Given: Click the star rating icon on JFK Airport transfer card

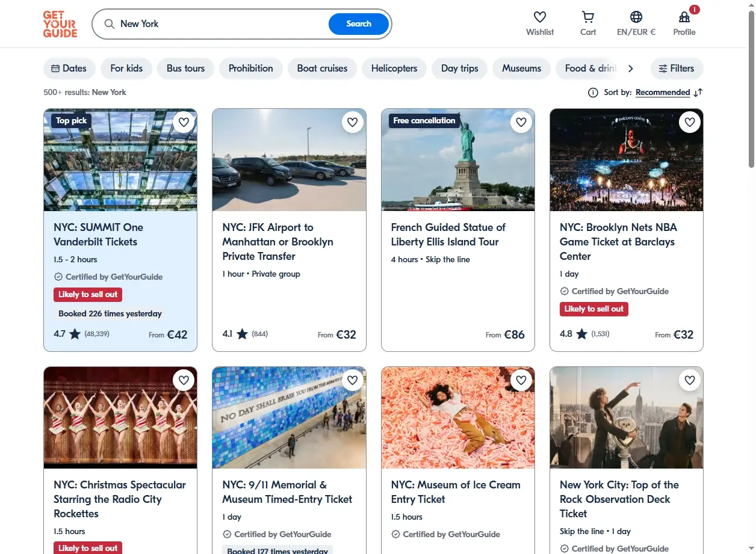Looking at the screenshot, I should (242, 334).
